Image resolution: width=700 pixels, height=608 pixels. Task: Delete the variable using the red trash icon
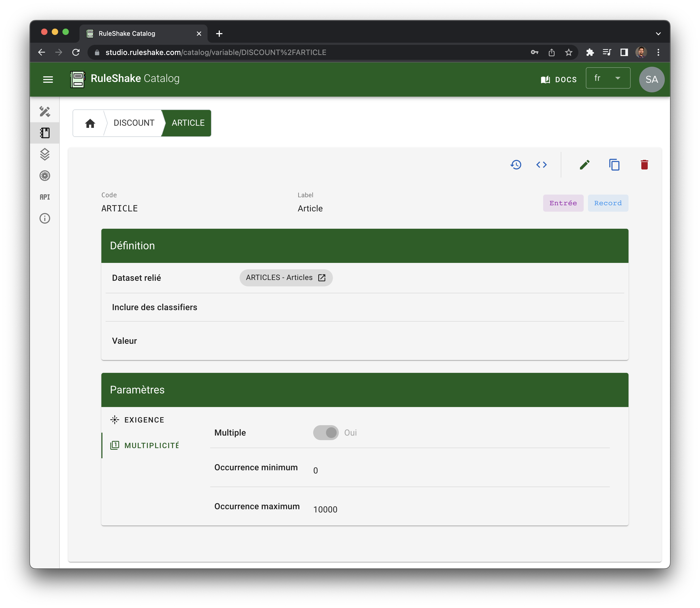click(644, 165)
